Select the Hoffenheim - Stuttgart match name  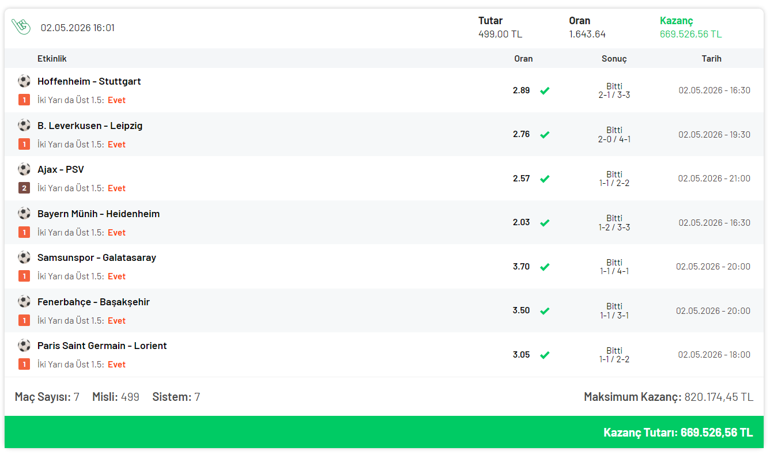89,81
